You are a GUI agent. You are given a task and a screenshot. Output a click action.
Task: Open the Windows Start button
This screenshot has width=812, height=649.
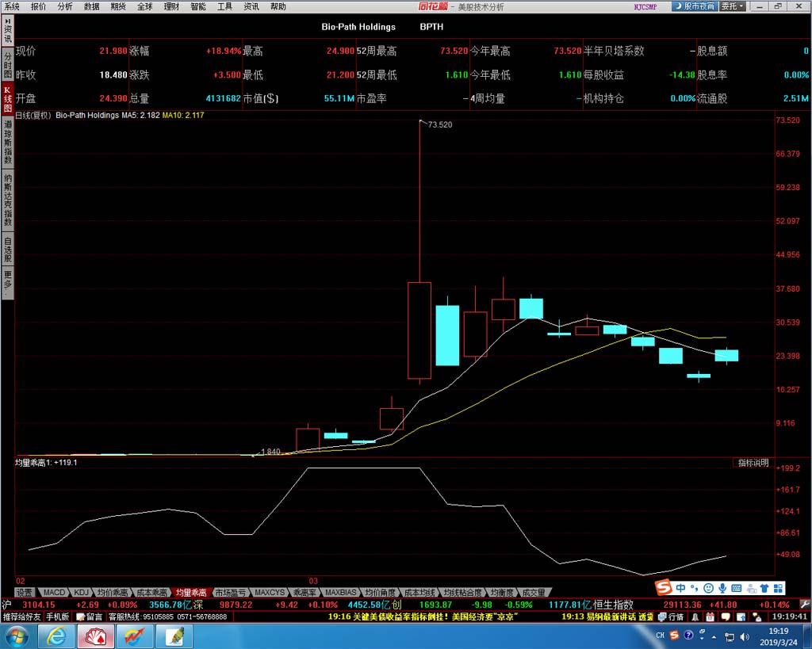point(17,636)
